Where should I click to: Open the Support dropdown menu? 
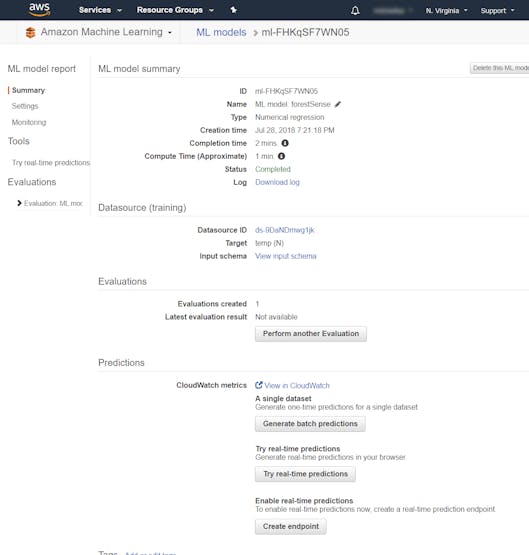tap(497, 11)
